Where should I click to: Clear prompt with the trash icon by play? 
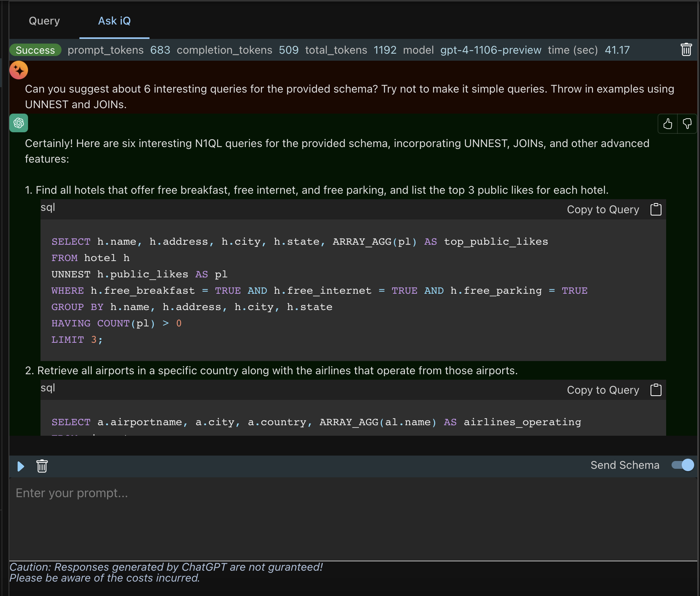coord(42,466)
